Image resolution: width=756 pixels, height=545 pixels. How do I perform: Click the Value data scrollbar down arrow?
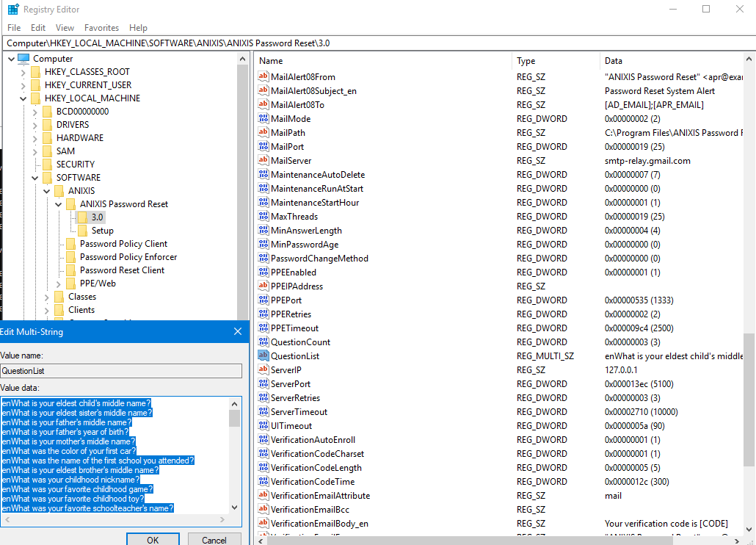click(x=235, y=508)
